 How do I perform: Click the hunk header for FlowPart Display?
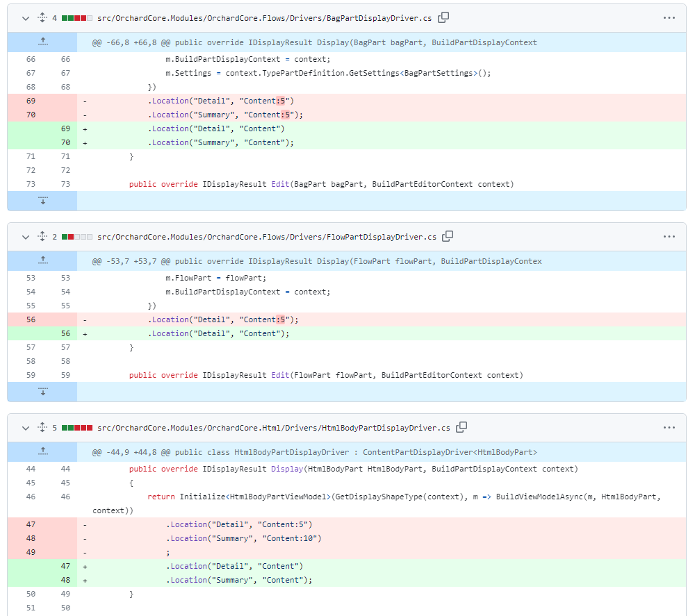(317, 261)
